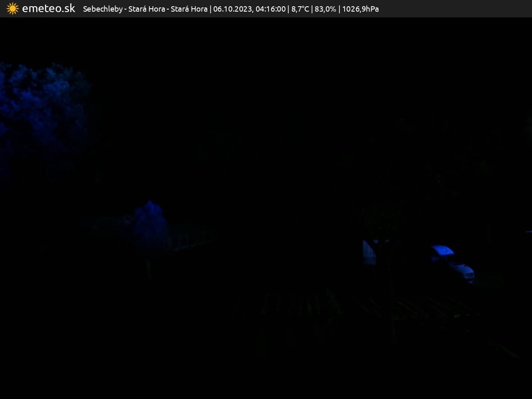Select the date 06.10.2023 in header

232,9
